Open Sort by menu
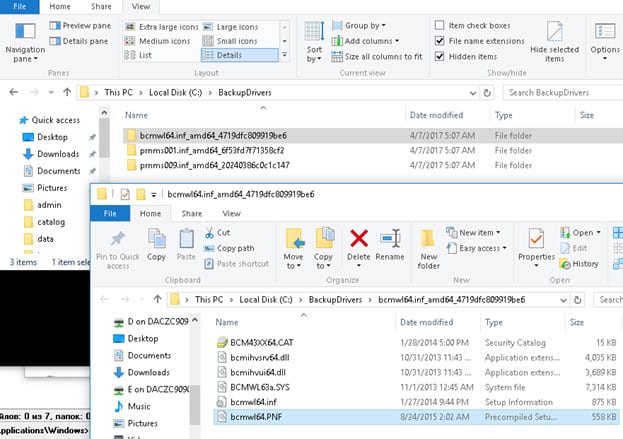This screenshot has width=623, height=439. point(314,43)
